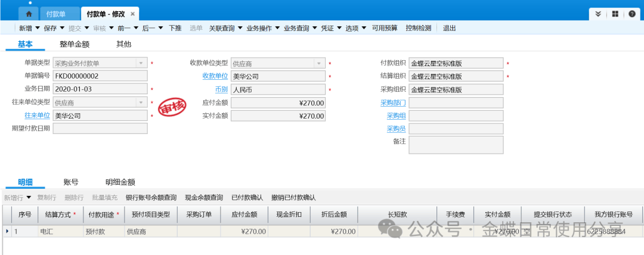Click the 期望付款日期 input field
The width and height of the screenshot is (644, 255).
[100, 129]
